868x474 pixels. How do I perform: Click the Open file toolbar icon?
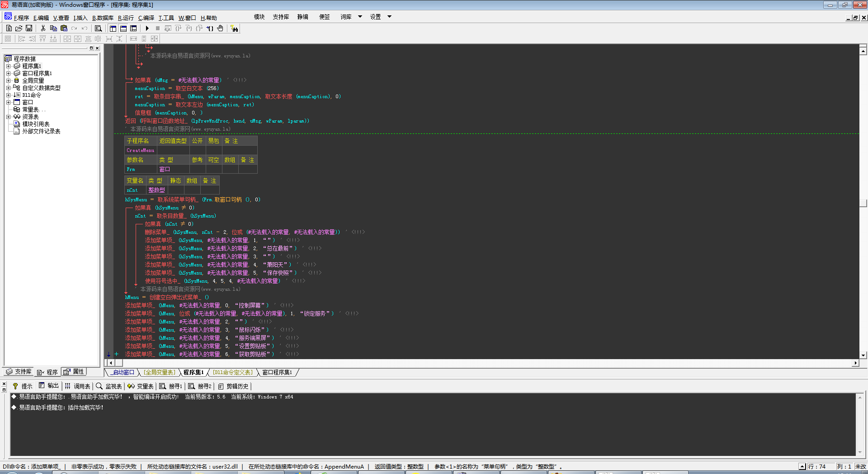pos(19,28)
